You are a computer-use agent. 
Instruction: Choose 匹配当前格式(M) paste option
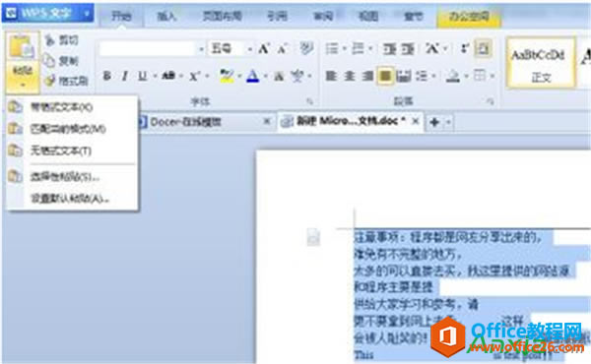72,129
